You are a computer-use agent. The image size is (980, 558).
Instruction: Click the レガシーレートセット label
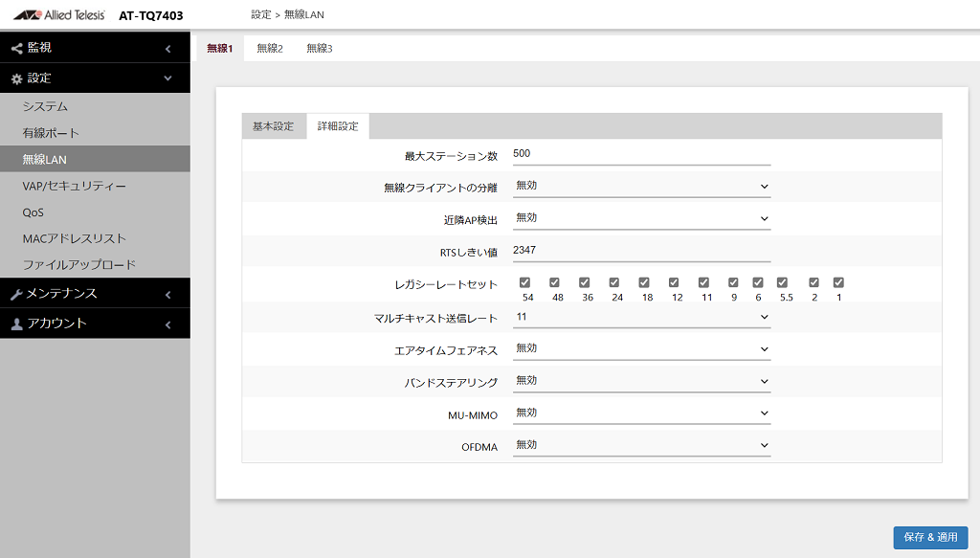click(446, 285)
